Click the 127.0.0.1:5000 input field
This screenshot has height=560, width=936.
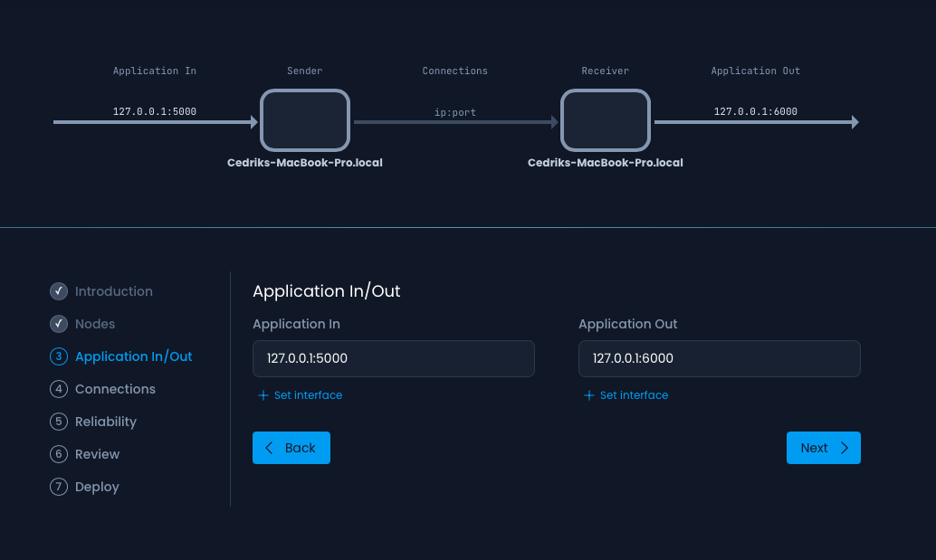393,358
